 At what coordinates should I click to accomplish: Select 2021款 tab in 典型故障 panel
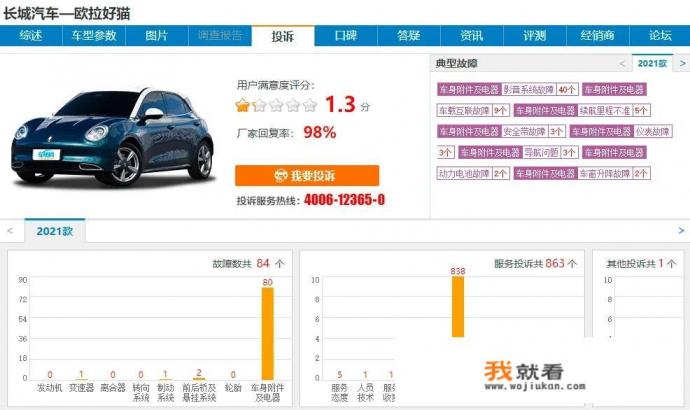pos(651,63)
